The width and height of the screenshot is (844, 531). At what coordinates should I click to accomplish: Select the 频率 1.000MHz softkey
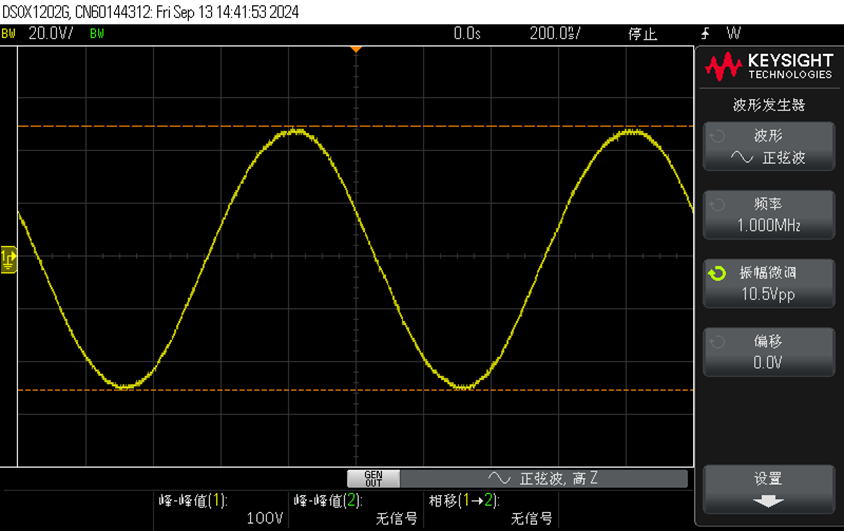pyautogui.click(x=768, y=215)
